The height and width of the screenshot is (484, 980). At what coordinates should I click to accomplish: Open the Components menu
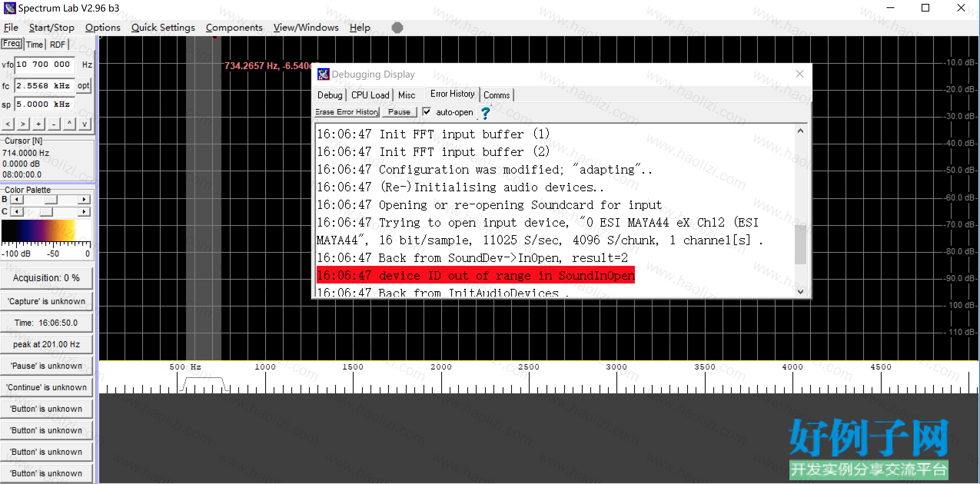[234, 28]
